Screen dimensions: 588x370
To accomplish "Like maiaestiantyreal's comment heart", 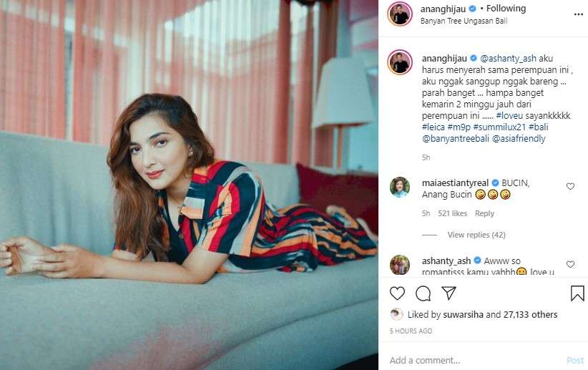I will click(570, 186).
